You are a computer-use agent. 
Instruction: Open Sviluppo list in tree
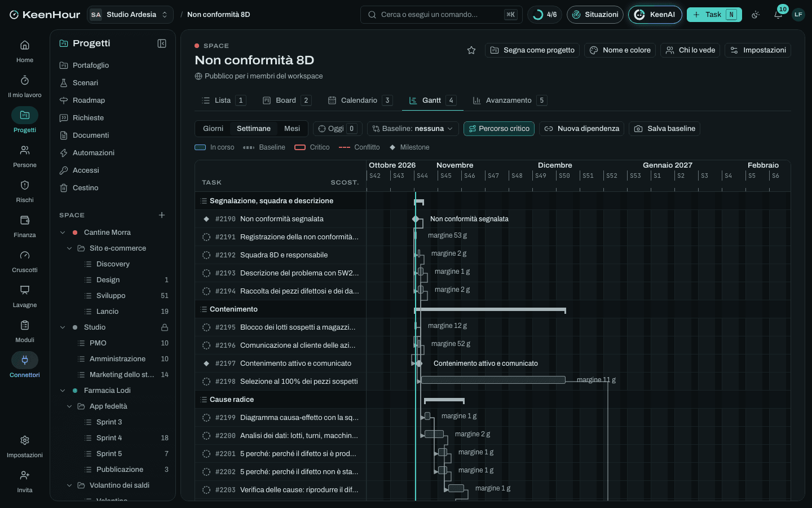tap(111, 296)
